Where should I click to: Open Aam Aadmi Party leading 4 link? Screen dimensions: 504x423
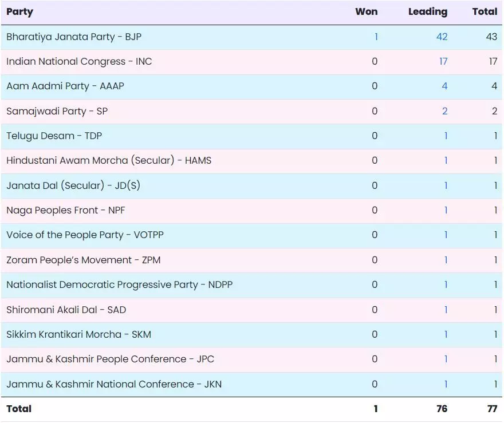[x=444, y=86]
